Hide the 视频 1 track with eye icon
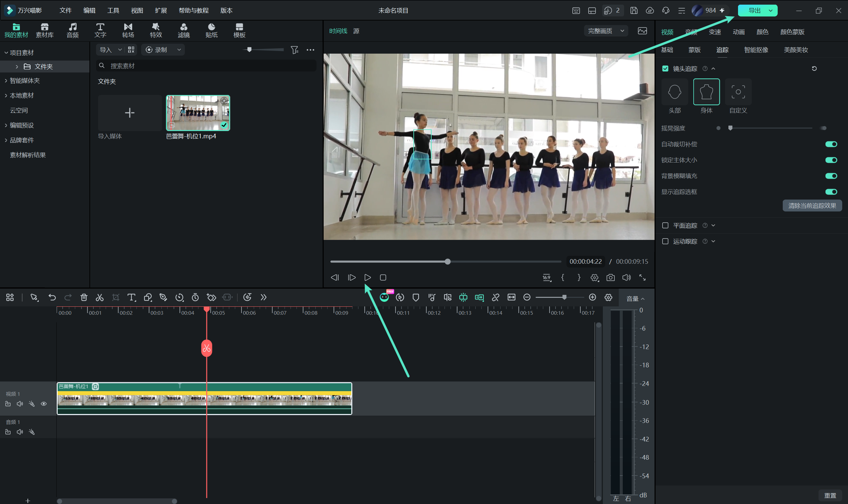The width and height of the screenshot is (848, 504). point(43,404)
